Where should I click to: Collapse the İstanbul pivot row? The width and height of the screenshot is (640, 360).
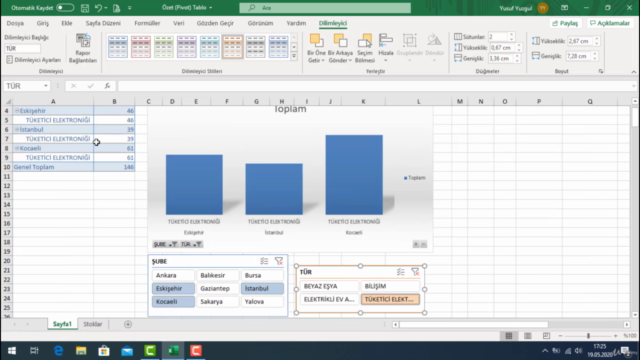click(17, 129)
